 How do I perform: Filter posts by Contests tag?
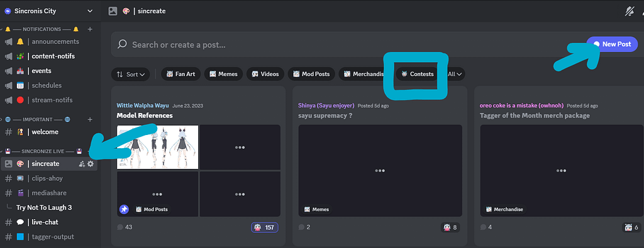click(x=418, y=74)
